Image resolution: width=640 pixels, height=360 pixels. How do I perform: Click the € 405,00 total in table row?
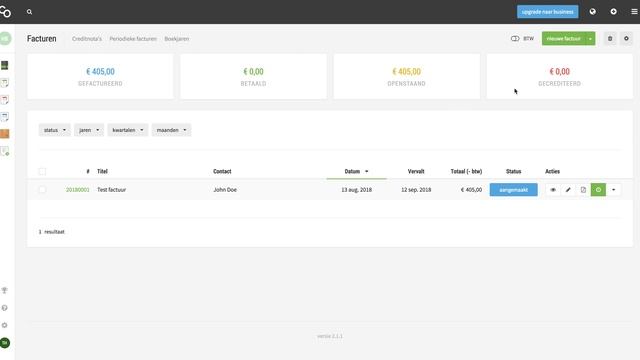pyautogui.click(x=471, y=190)
